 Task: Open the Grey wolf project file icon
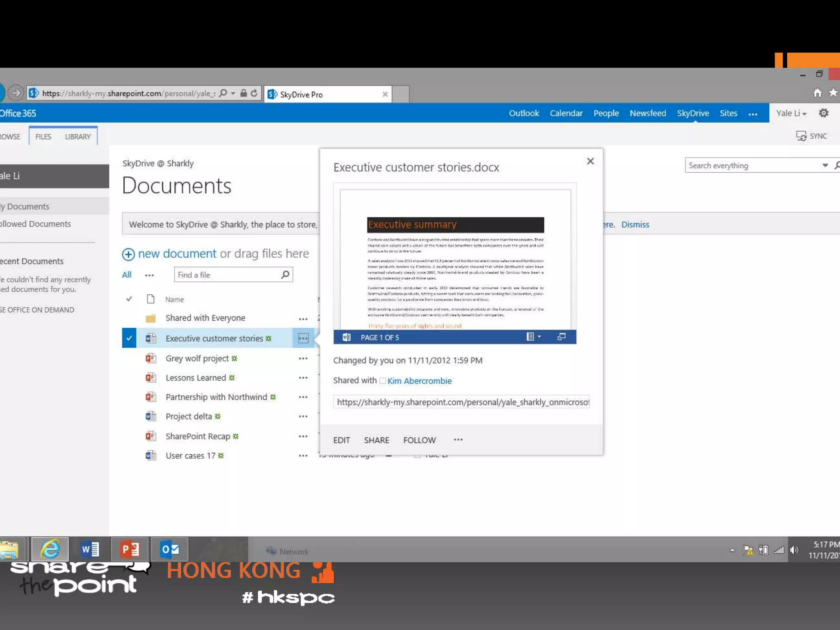pyautogui.click(x=151, y=358)
